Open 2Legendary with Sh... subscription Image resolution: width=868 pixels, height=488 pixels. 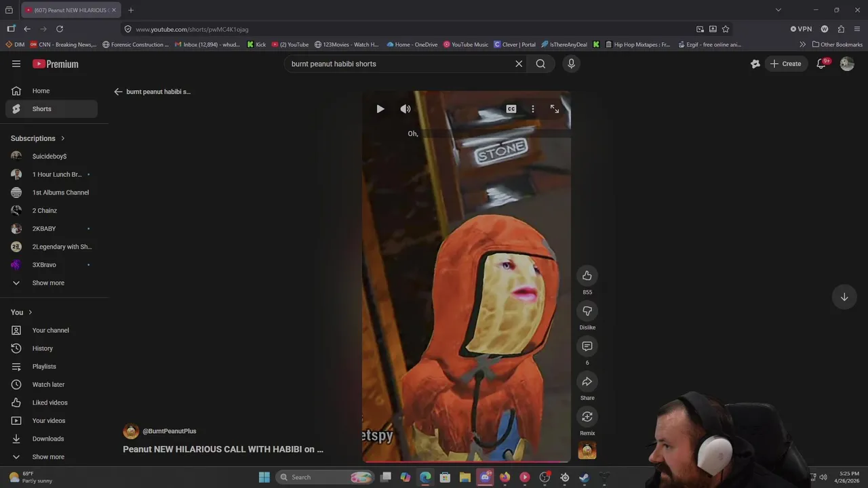pos(52,247)
